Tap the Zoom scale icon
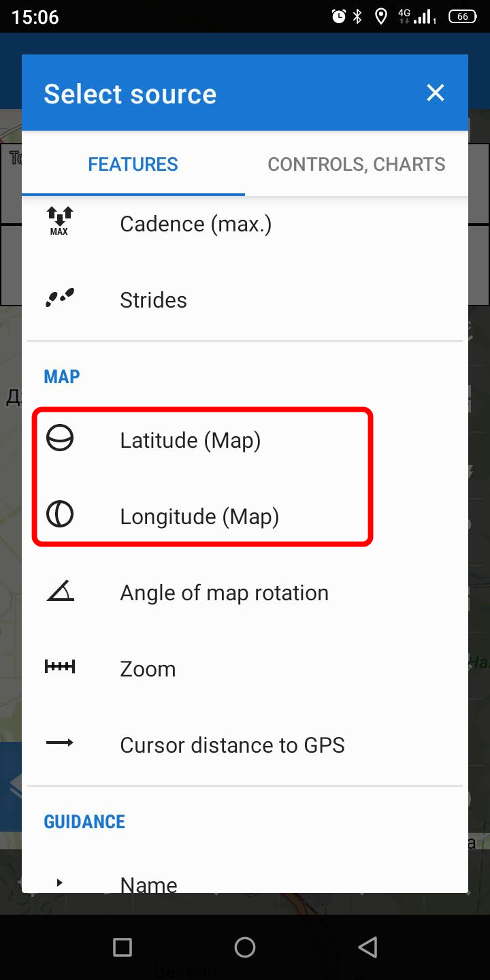 [x=60, y=668]
